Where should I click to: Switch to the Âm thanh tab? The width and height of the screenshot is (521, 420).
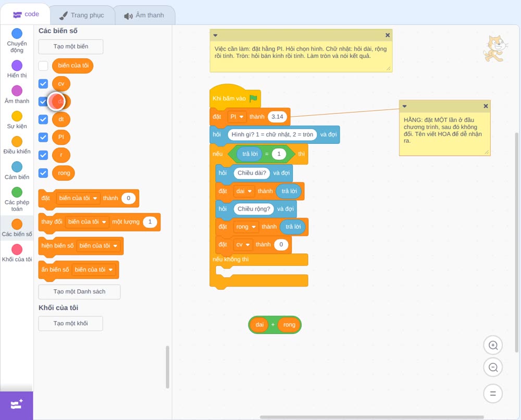coord(144,15)
